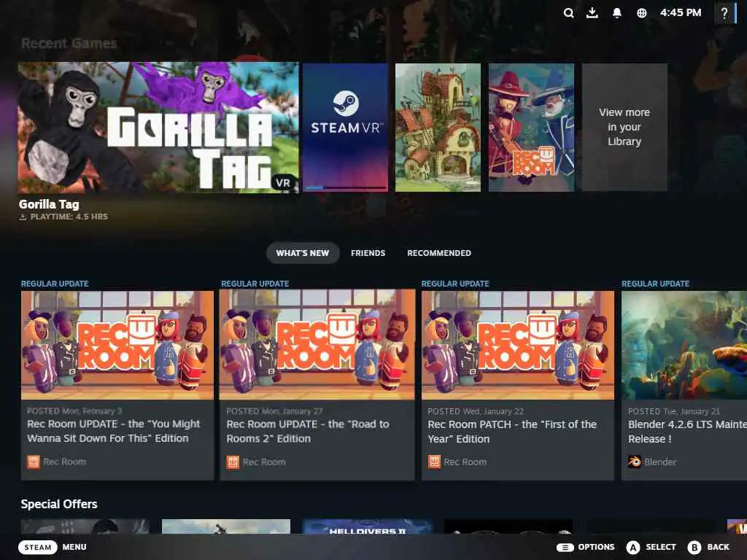
Task: Open the downloads icon in header
Action: pos(592,12)
